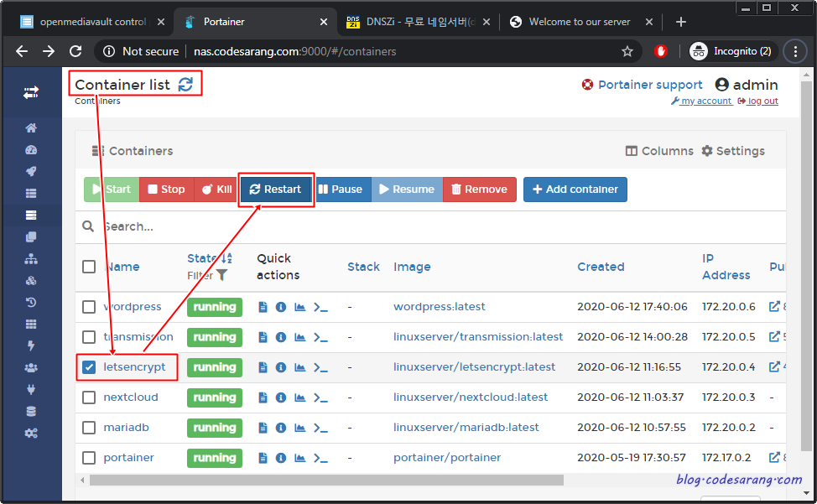This screenshot has width=817, height=504.
Task: Open published port link for wordpress
Action: click(x=775, y=307)
